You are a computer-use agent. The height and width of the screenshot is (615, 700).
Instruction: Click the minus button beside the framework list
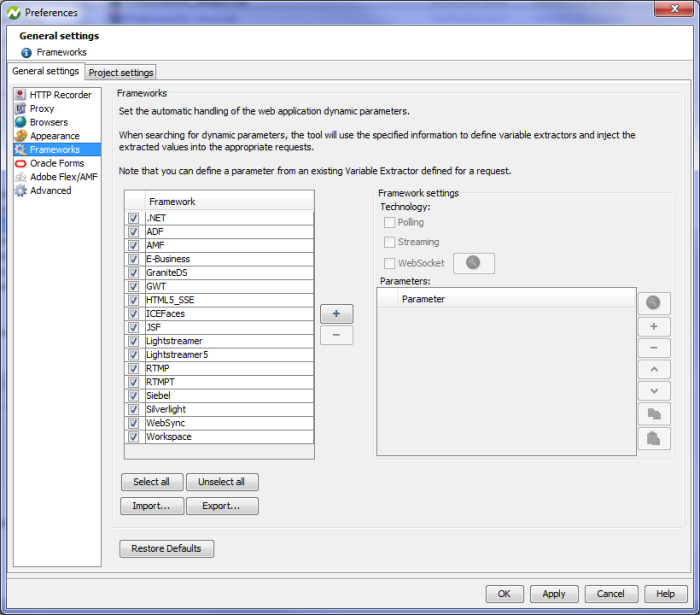[336, 335]
